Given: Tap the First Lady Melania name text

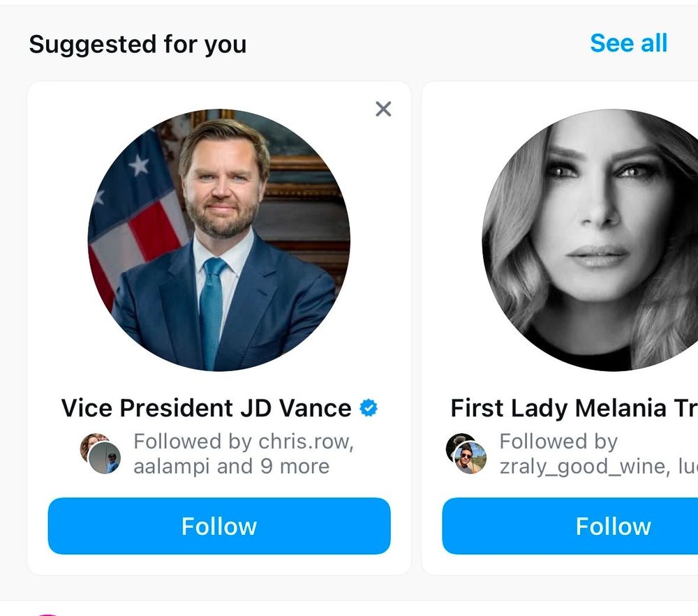Looking at the screenshot, I should click(572, 408).
